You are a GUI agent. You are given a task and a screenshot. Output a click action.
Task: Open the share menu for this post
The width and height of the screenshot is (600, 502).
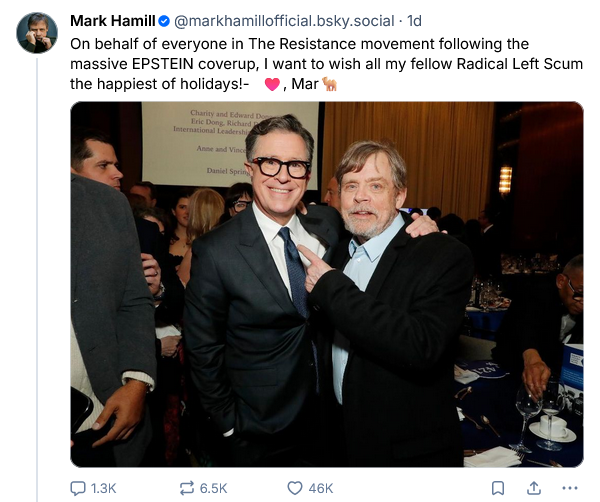(534, 488)
